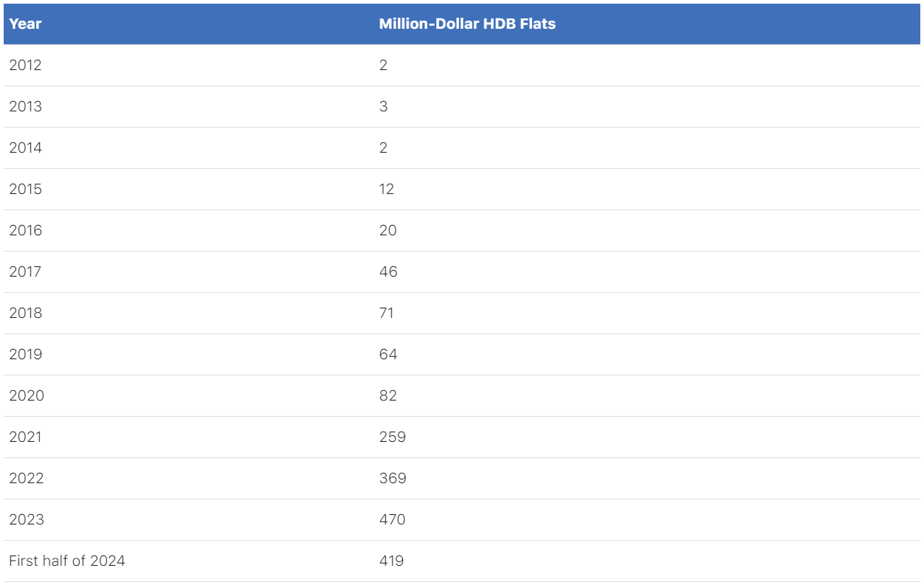Viewport: 924px width, 585px height.
Task: Click the 2019 row label
Action: 25,354
